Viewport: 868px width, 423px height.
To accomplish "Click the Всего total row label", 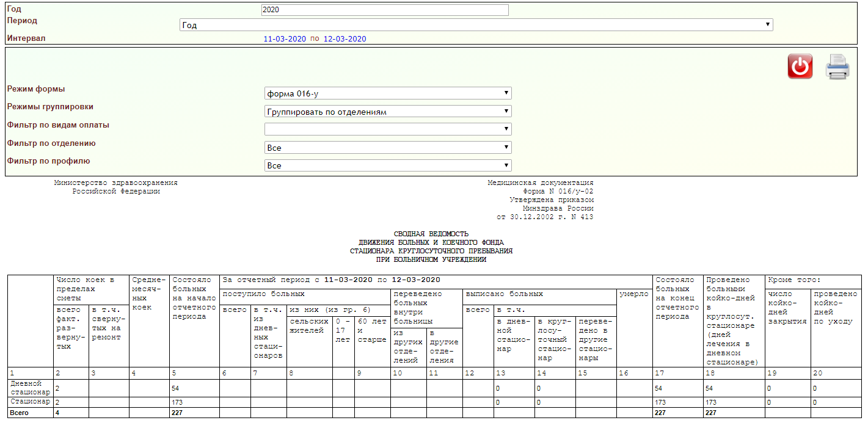I will pos(20,413).
